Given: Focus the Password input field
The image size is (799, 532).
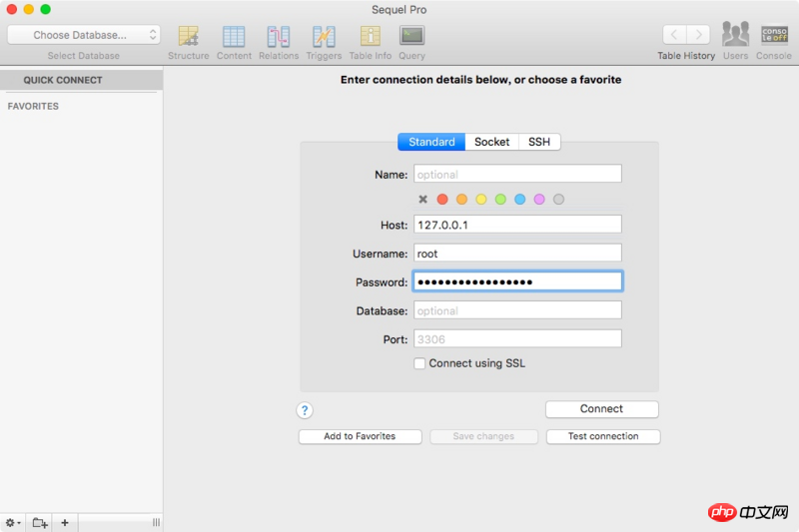Looking at the screenshot, I should click(x=517, y=281).
